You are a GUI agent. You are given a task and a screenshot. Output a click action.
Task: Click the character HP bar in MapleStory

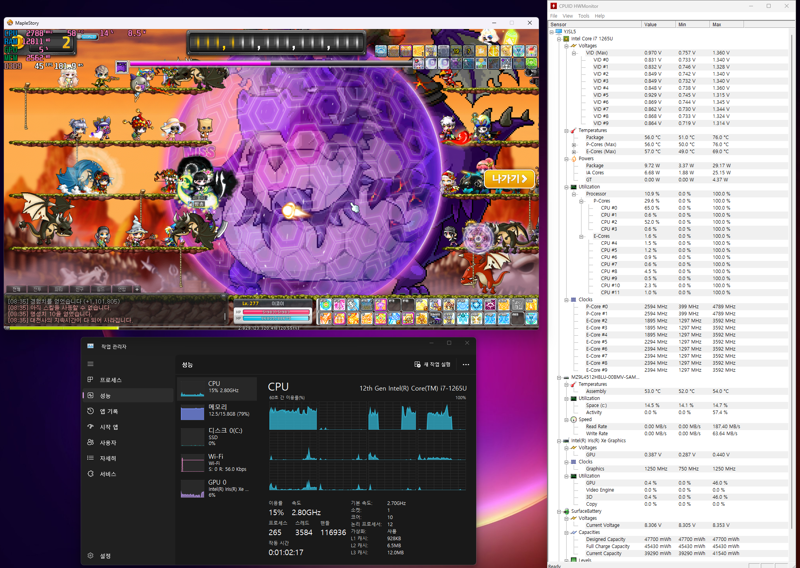(x=276, y=311)
